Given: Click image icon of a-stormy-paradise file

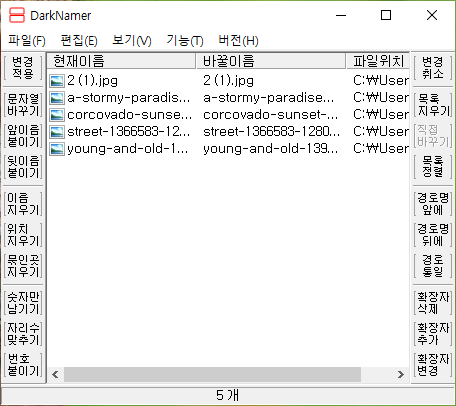Looking at the screenshot, I should (x=57, y=98).
